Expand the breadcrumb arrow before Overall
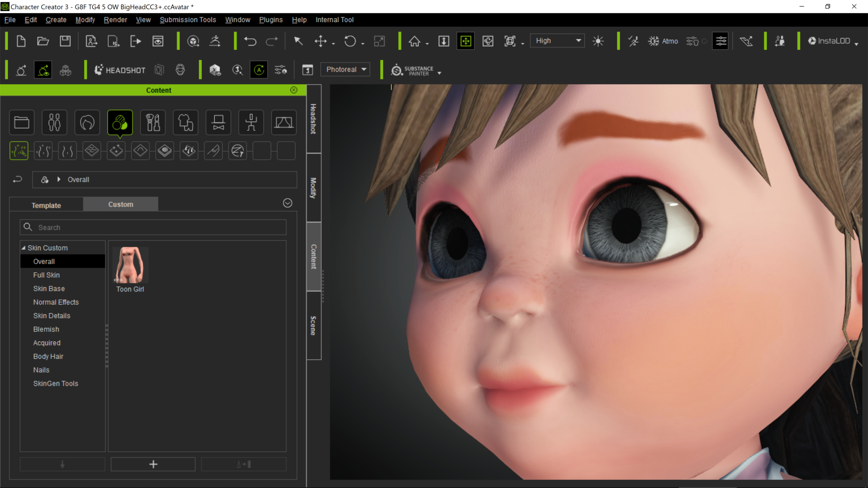The width and height of the screenshot is (868, 488). point(59,179)
